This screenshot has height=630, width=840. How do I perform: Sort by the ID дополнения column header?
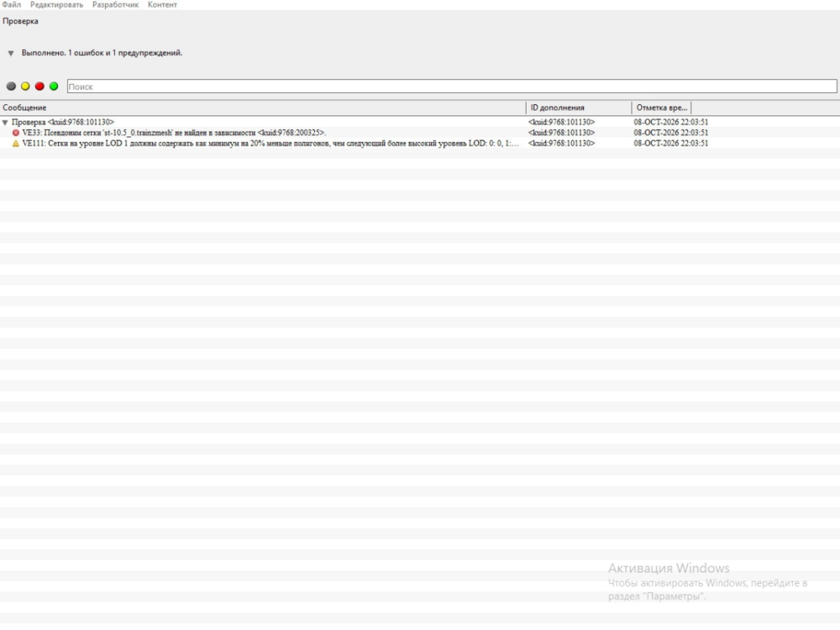[579, 108]
